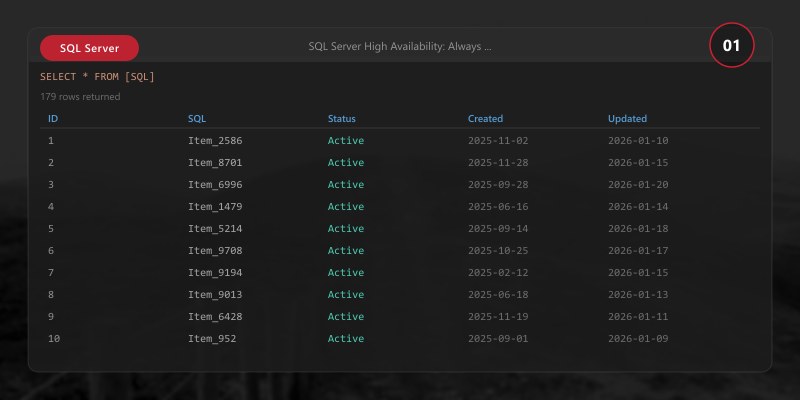Click Active status in Item_952 row

click(346, 338)
